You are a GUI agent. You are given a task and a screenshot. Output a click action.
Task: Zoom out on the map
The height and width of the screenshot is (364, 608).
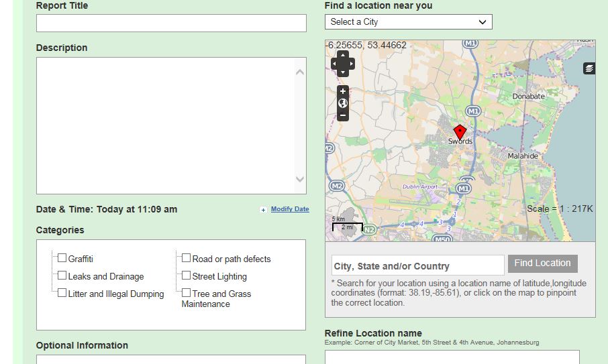pos(343,115)
